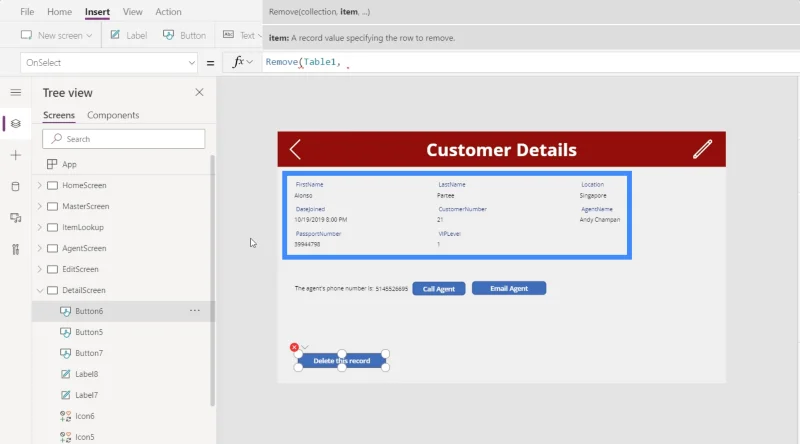Open Button6 more options ellipsis
Viewport: 800px width, 444px height.
click(195, 311)
